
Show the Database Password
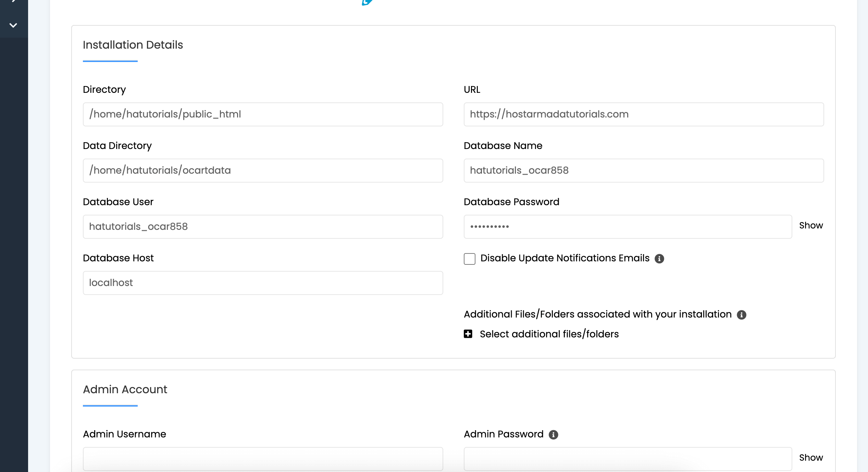(811, 225)
